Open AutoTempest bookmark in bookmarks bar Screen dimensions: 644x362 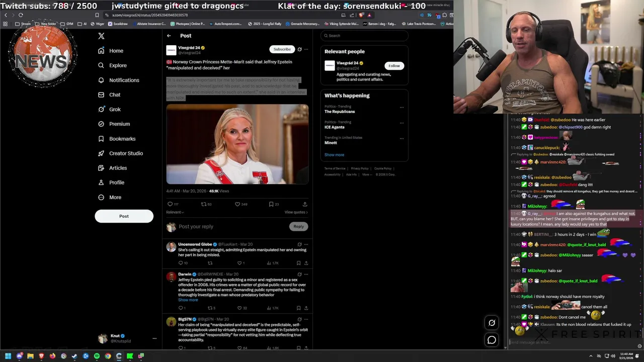pos(225,24)
